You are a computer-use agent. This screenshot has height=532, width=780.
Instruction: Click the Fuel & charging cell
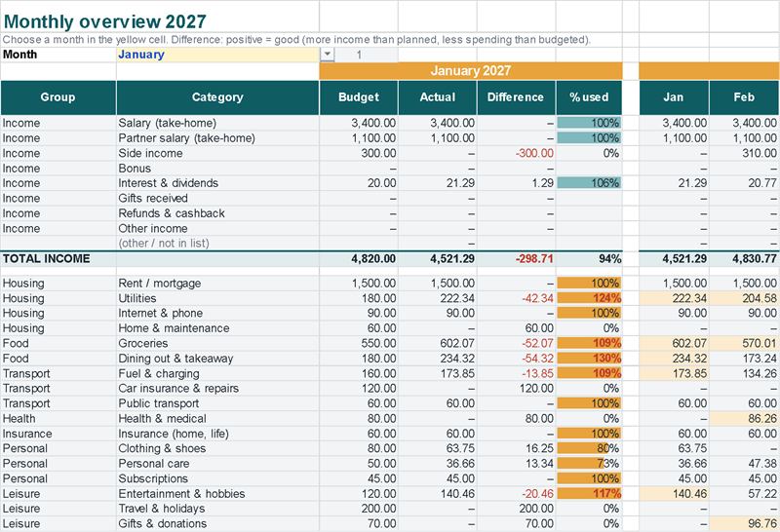(217, 373)
